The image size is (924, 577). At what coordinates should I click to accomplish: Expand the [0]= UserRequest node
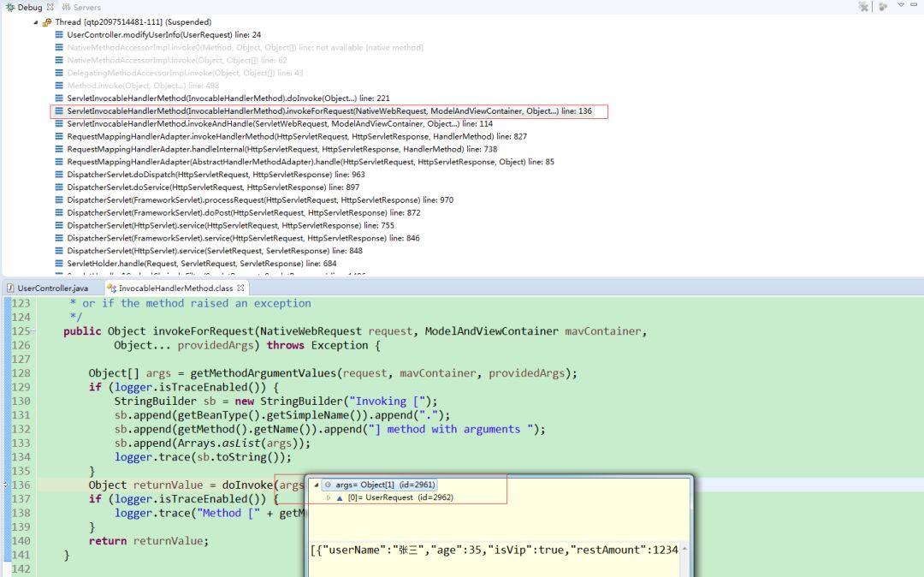pyautogui.click(x=329, y=498)
